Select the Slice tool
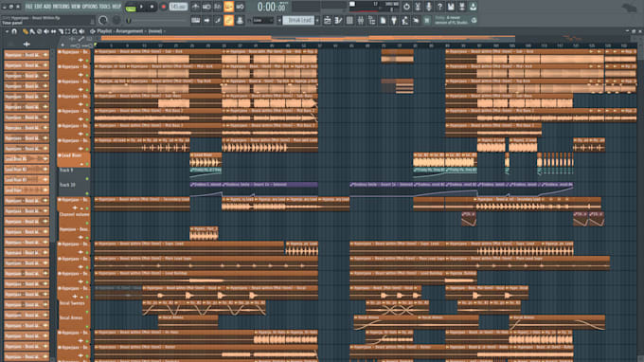Viewport: 644px width, 362px height. coord(61,31)
